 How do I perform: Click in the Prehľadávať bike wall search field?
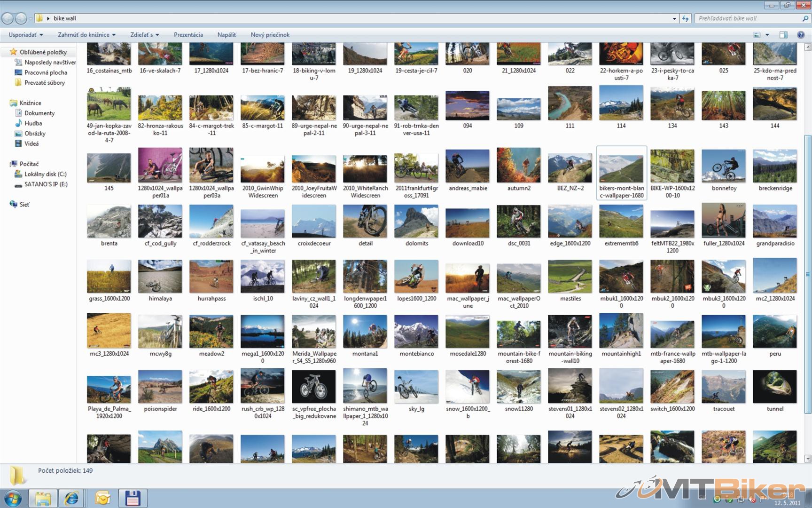(747, 18)
